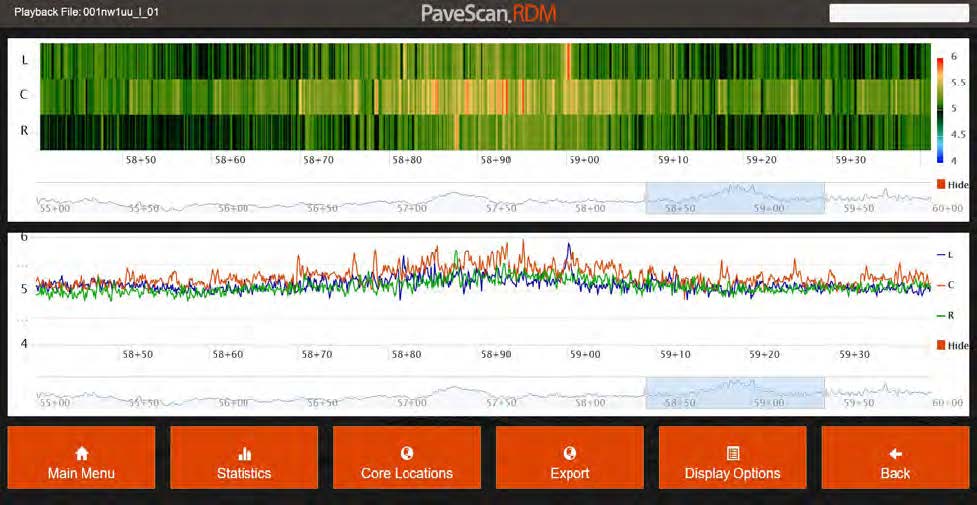
Task: Click the white input field at top right
Action: pos(897,12)
